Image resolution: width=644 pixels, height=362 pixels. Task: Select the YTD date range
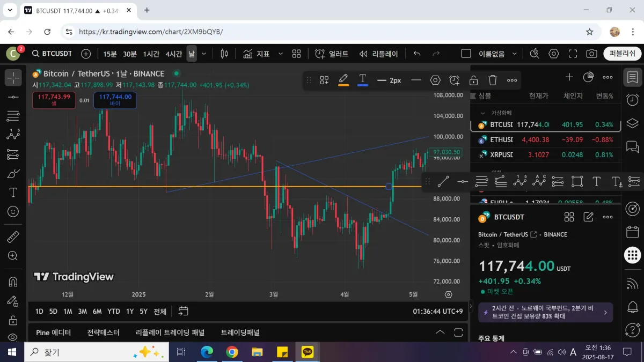click(x=113, y=311)
